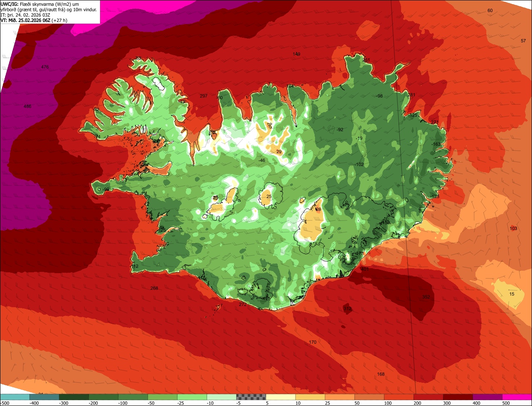
Task: Click the checkered -5 to 5 legend swatch
Action: 251,397
